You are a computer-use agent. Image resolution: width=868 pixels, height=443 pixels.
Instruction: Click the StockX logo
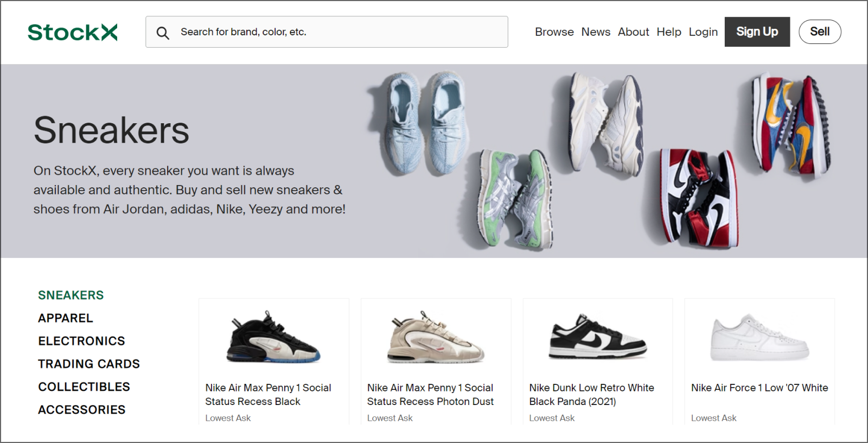[73, 33]
